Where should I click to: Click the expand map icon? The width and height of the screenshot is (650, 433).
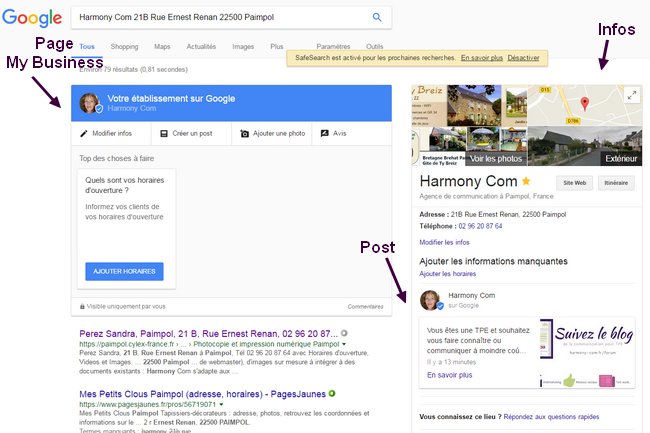pos(632,95)
